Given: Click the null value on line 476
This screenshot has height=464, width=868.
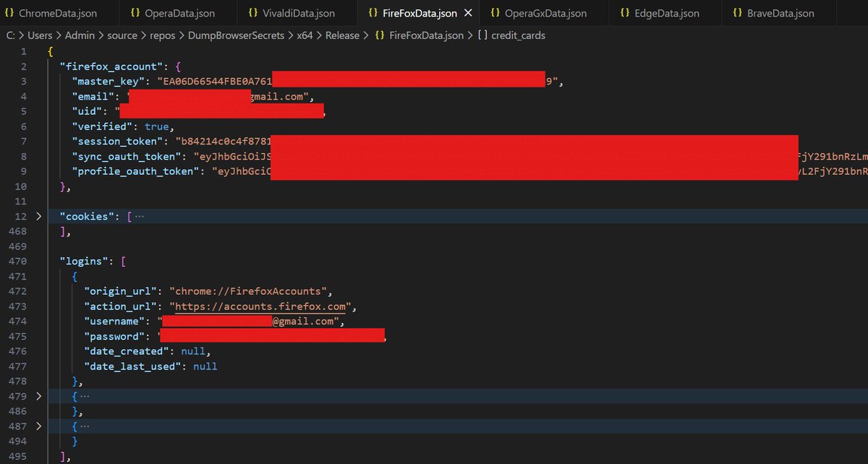Looking at the screenshot, I should (x=193, y=351).
